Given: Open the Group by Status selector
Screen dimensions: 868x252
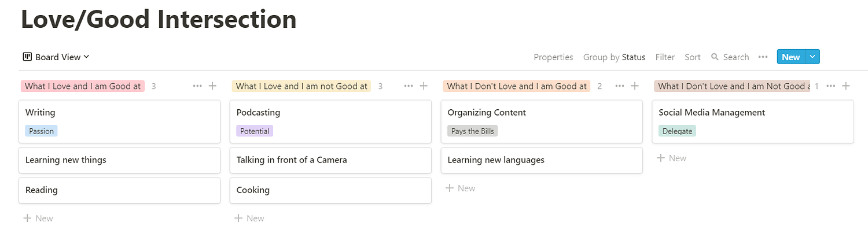Looking at the screenshot, I should click(x=614, y=57).
